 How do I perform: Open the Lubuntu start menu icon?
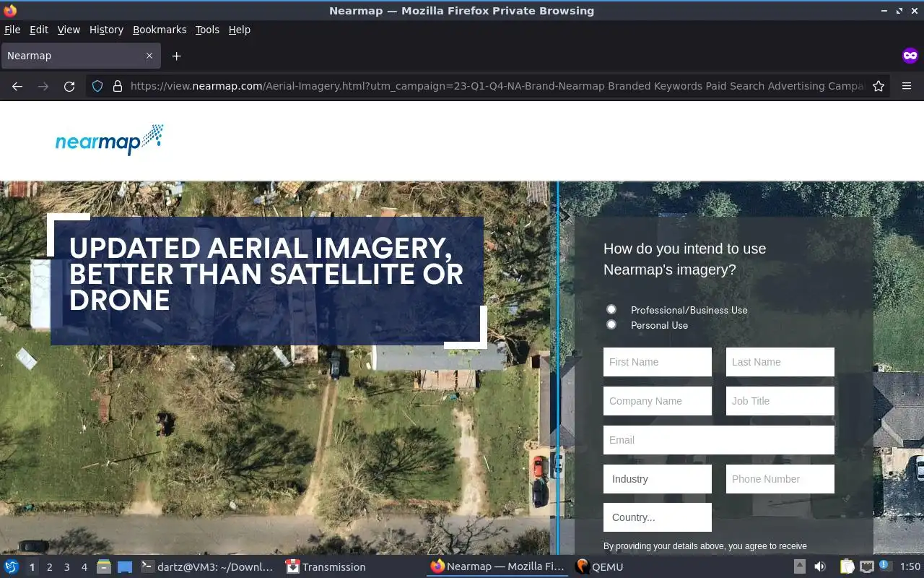tap(12, 567)
